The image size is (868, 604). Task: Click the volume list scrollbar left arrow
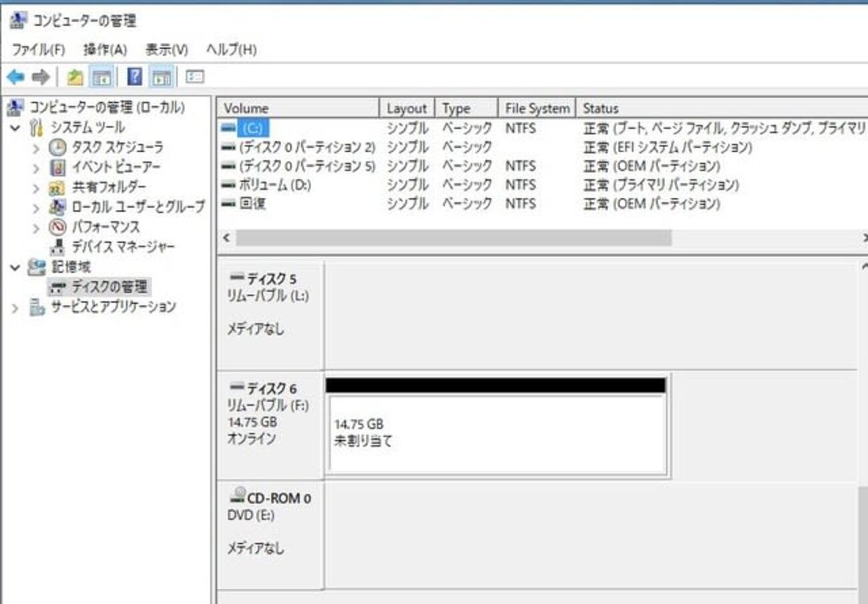tap(226, 238)
